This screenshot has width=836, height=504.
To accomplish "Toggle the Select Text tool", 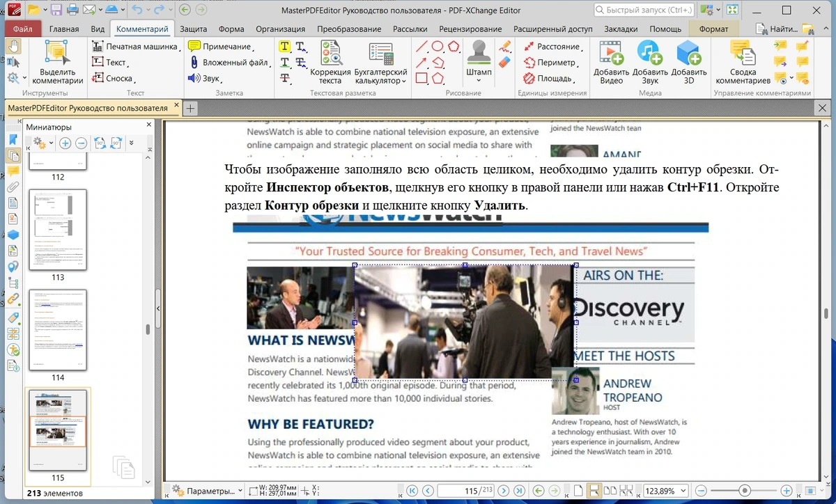I will point(13,62).
